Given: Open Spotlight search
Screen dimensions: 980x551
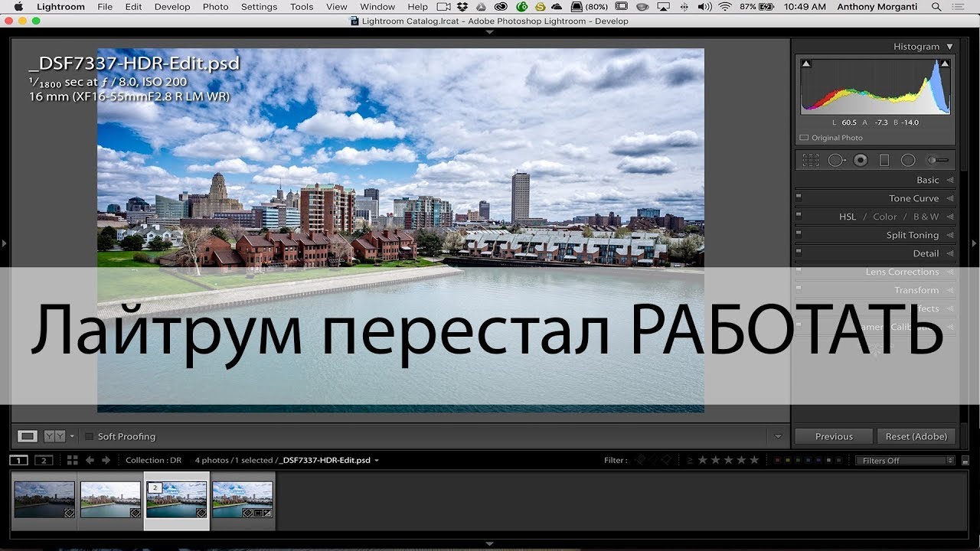Looking at the screenshot, I should [936, 7].
